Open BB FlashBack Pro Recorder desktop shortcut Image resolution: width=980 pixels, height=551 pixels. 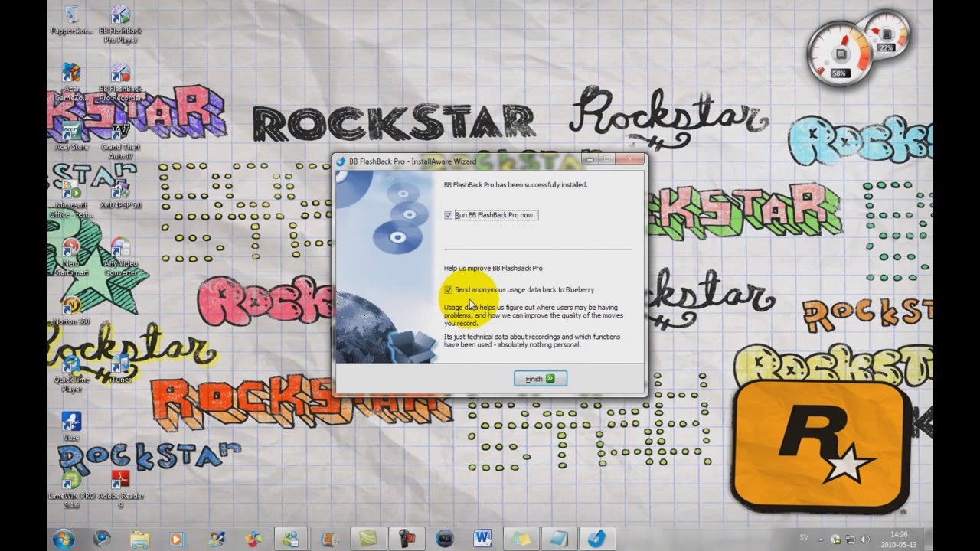pos(120,82)
